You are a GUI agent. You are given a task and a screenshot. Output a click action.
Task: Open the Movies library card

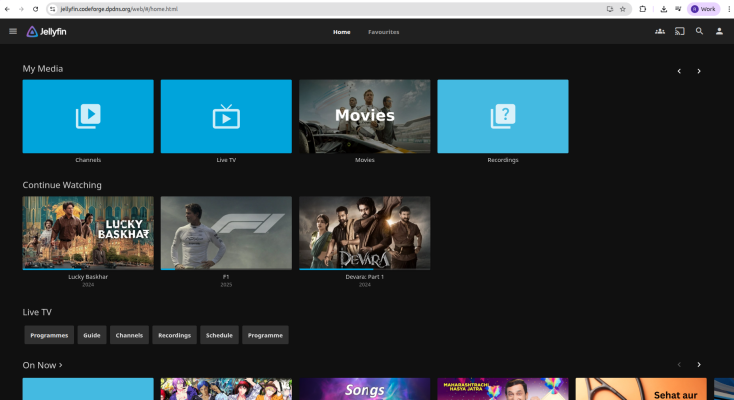tap(365, 116)
